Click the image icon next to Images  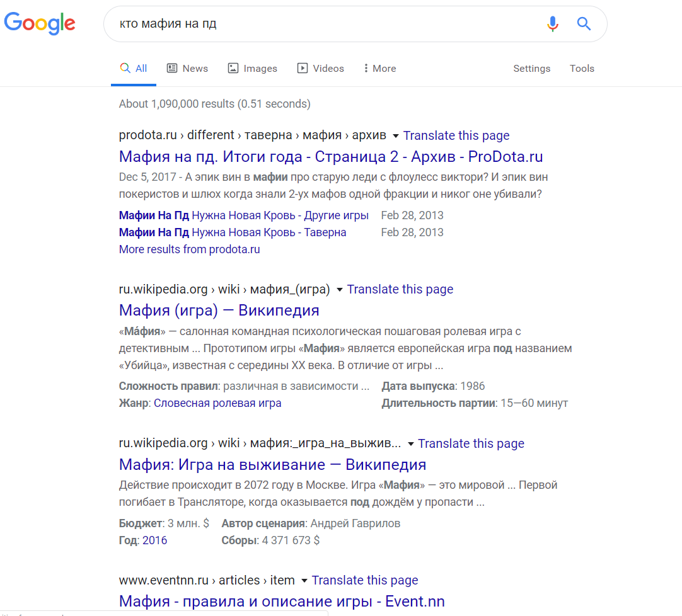(232, 67)
